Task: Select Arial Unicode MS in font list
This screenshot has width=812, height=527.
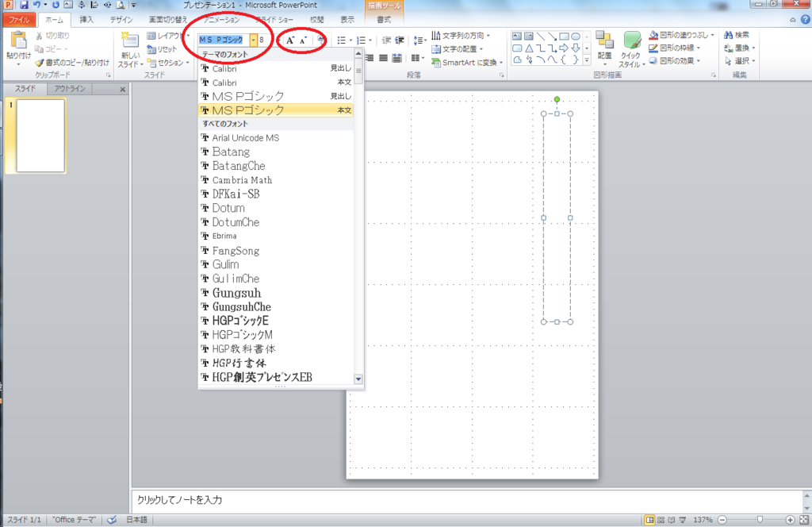Action: (x=276, y=138)
